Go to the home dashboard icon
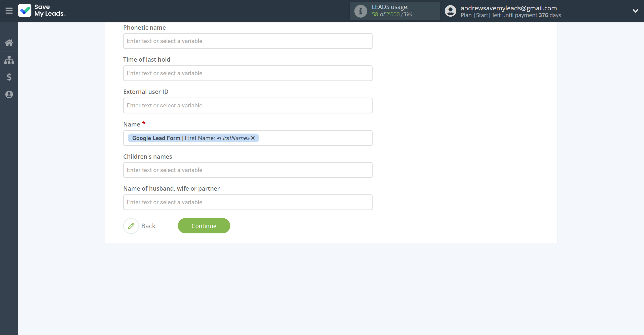Viewport: 644px width, 335px height. point(9,43)
